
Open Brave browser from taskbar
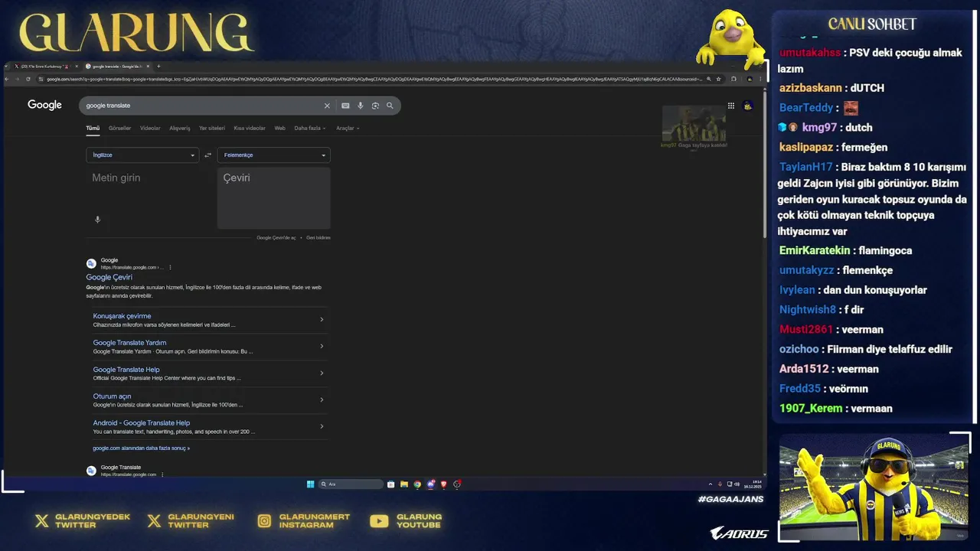click(x=443, y=484)
